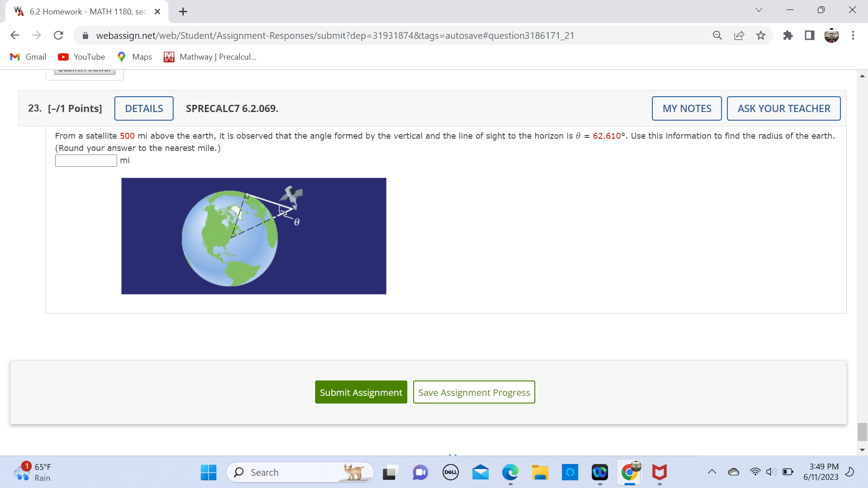Launch Microsoft Edge from the taskbar
Image resolution: width=868 pixels, height=488 pixels.
click(x=510, y=472)
